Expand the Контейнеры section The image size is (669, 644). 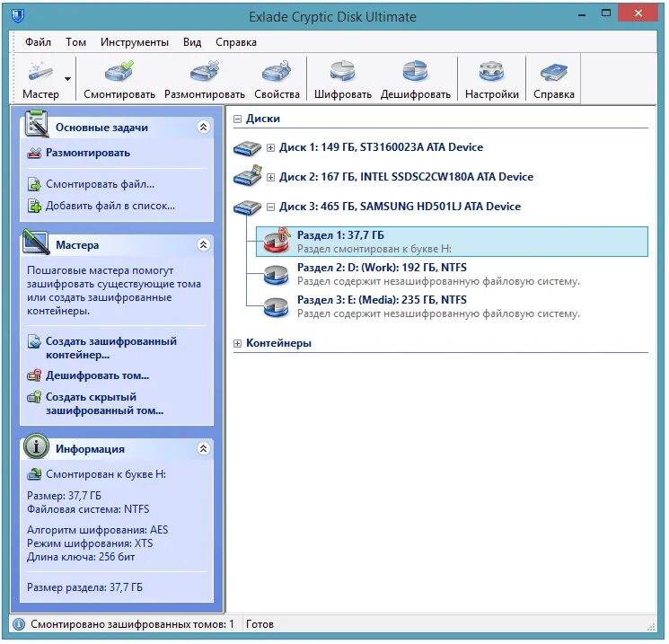coord(237,343)
